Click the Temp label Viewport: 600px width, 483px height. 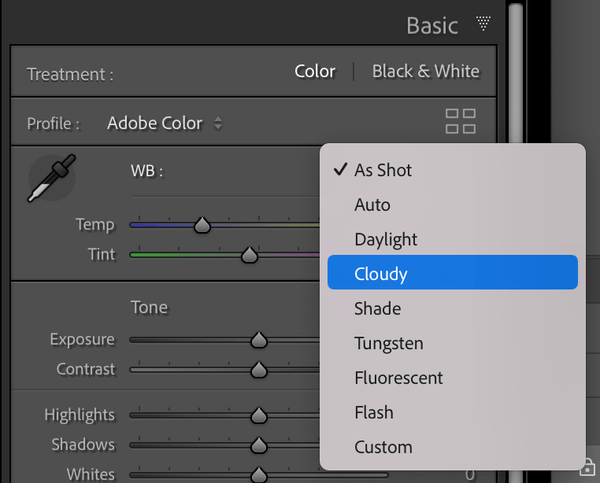coord(95,225)
